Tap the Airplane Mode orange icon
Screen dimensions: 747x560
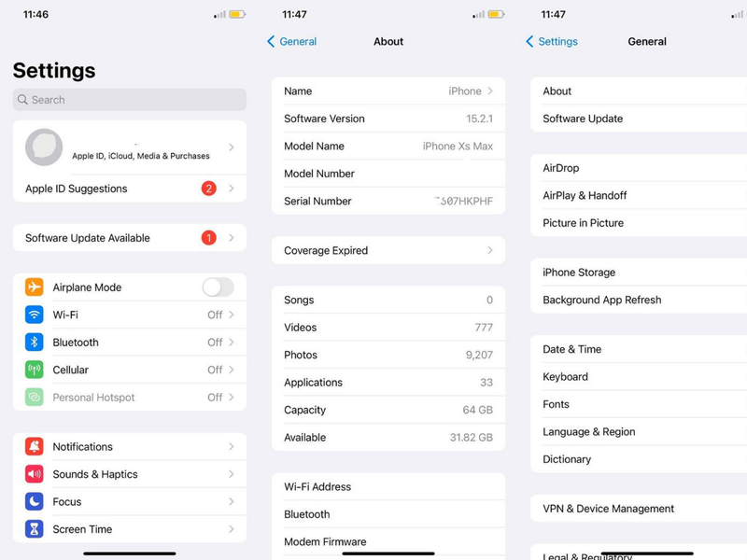[35, 287]
